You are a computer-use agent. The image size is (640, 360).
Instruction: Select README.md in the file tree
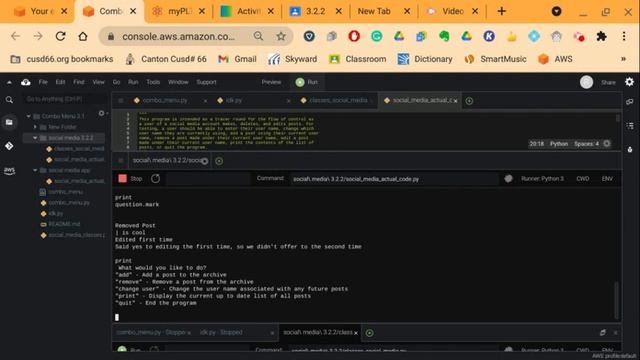[64, 224]
